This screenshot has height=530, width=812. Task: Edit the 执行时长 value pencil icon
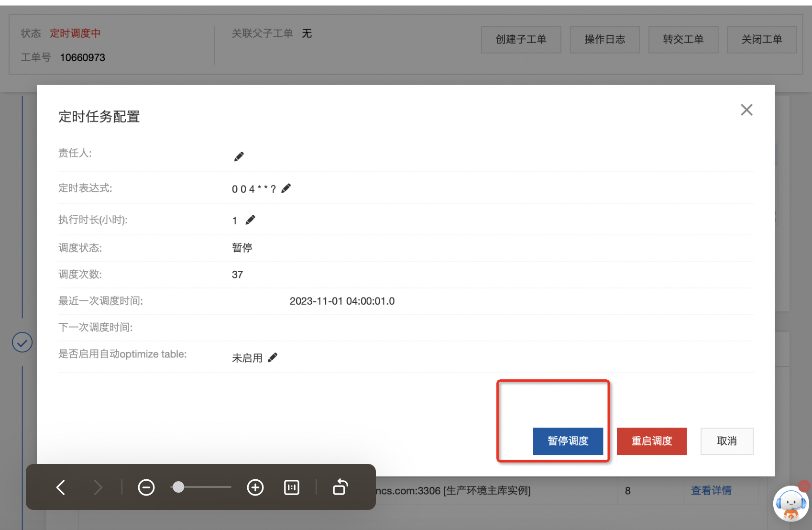click(250, 220)
